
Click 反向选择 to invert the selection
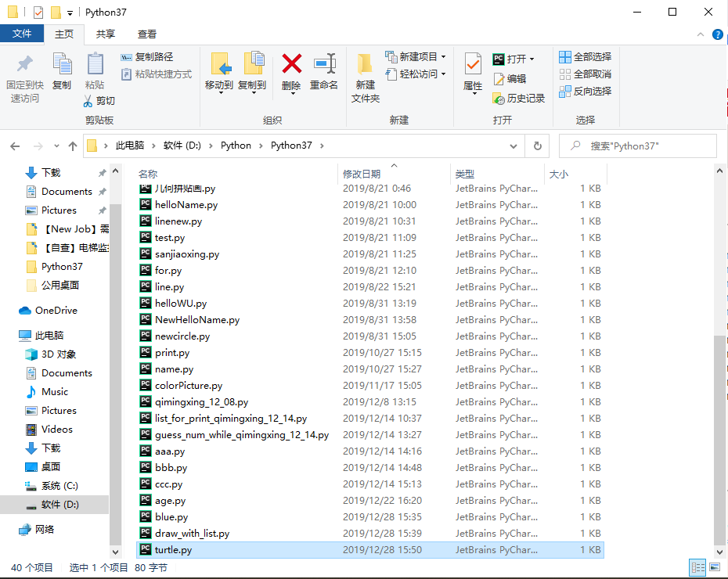coord(584,91)
